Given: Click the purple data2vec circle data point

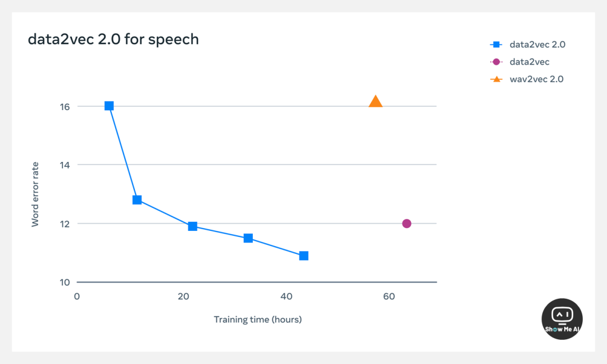Looking at the screenshot, I should tap(407, 224).
